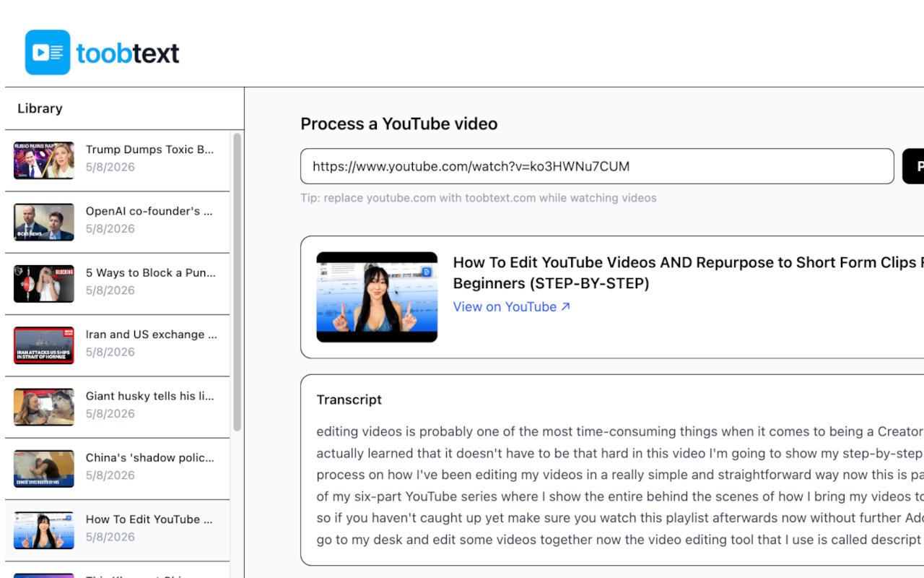Click the 5/8/2026 date under Giant husky entry
The height and width of the screenshot is (578, 924).
[110, 414]
